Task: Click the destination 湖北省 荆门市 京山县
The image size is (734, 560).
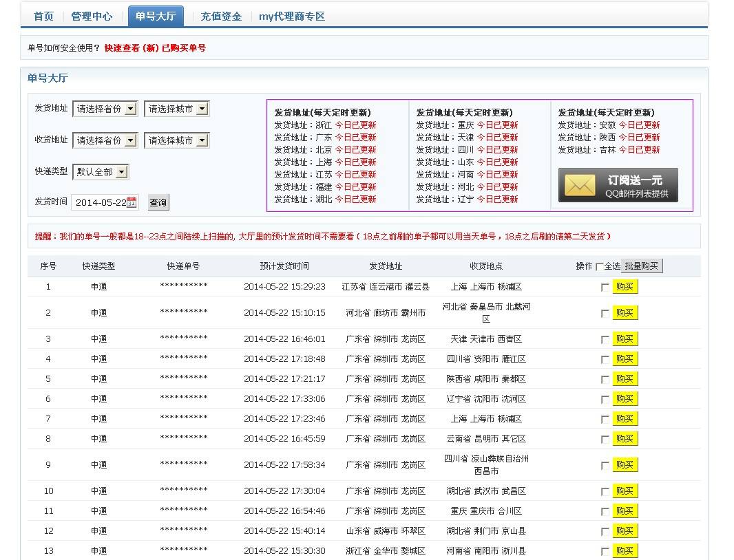Action: pyautogui.click(x=486, y=531)
